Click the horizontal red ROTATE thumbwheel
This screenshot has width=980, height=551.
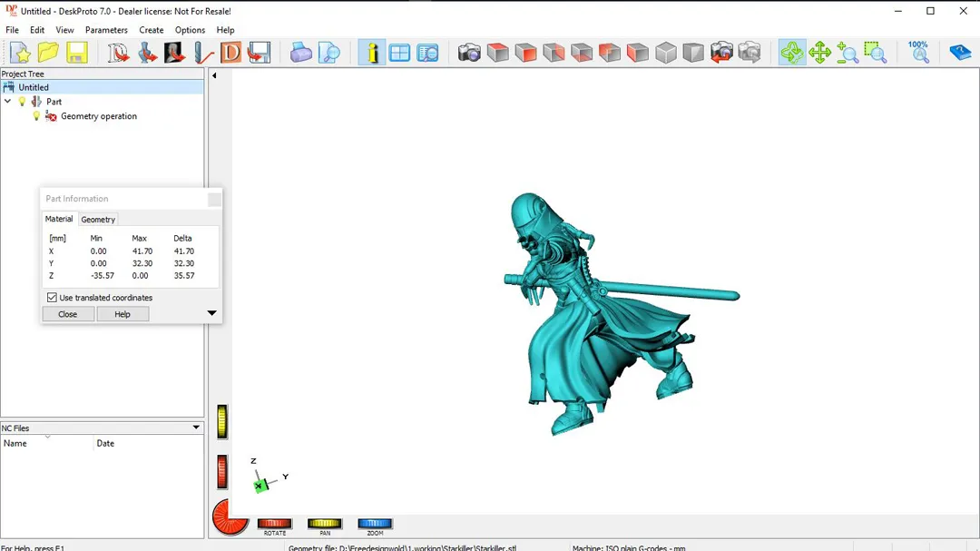[274, 524]
